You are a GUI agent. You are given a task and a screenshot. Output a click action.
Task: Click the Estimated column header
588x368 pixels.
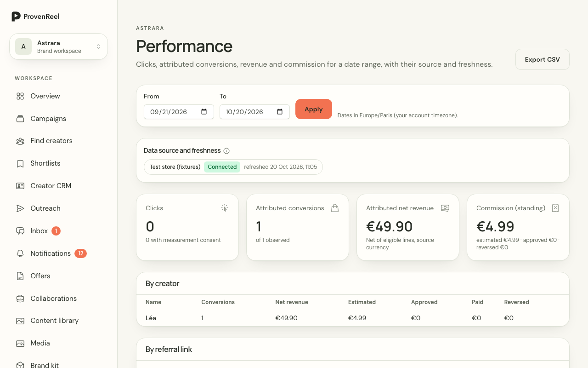(x=362, y=302)
